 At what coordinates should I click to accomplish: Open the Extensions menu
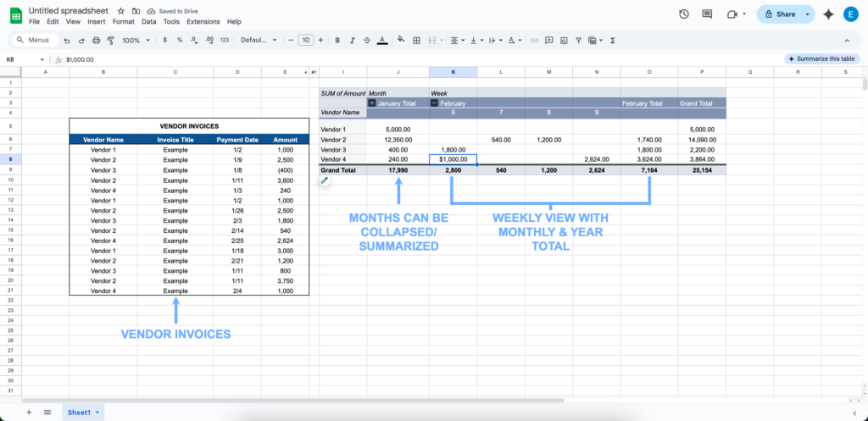[203, 21]
